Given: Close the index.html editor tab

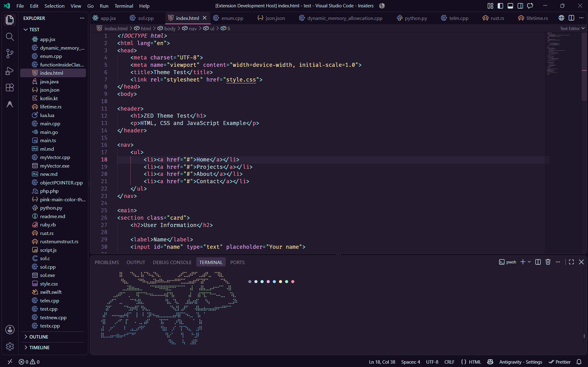Looking at the screenshot, I should 205,18.
